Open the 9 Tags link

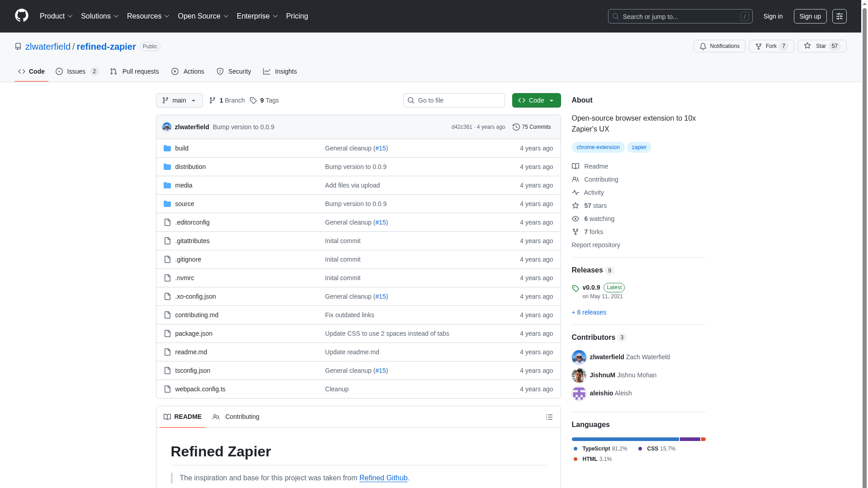coord(264,100)
